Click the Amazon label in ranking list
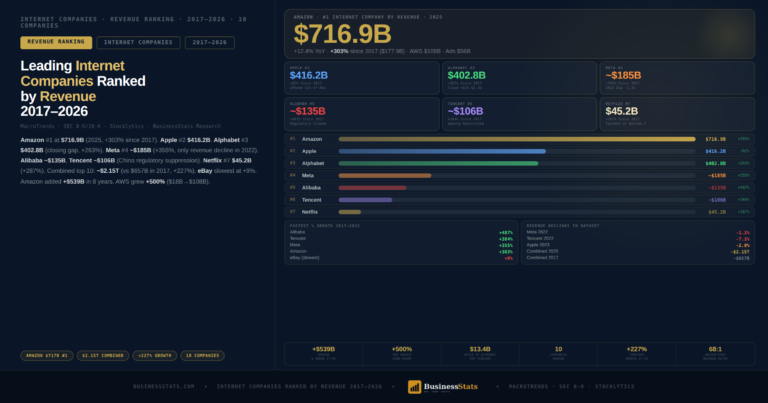 (312, 139)
